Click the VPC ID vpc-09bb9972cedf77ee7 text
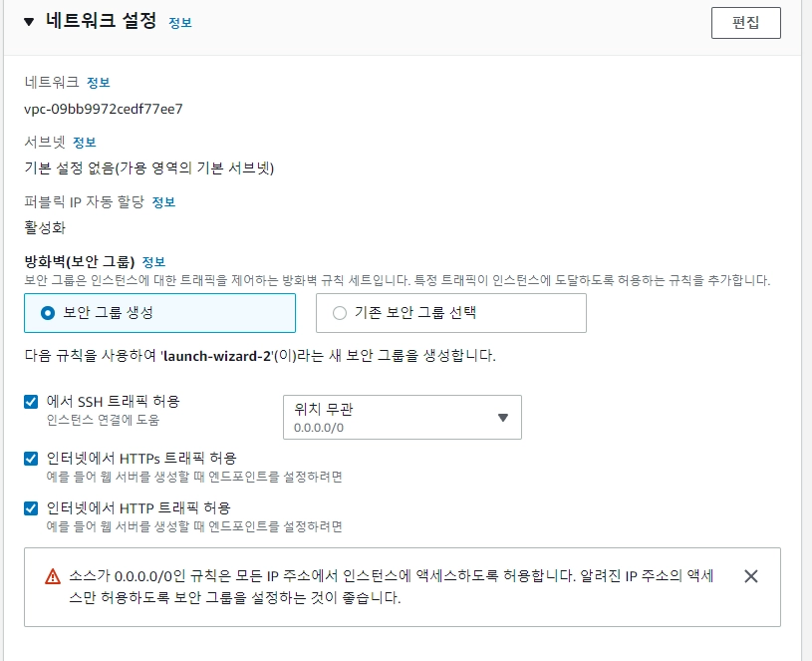812x661 pixels. [104, 109]
